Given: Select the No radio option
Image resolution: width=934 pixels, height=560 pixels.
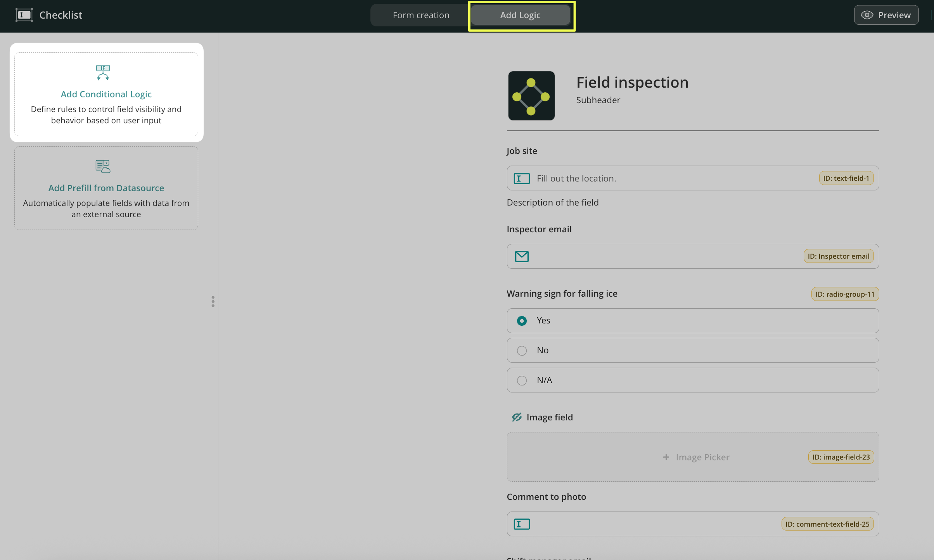Looking at the screenshot, I should pos(521,351).
